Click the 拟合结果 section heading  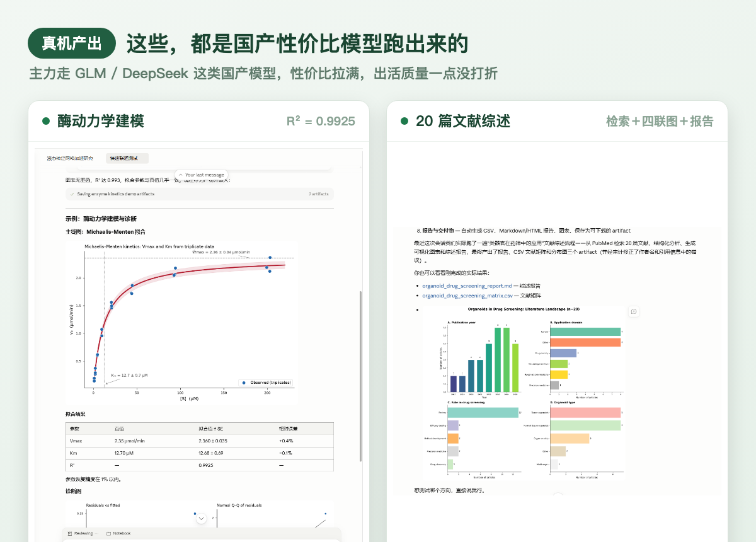point(76,414)
